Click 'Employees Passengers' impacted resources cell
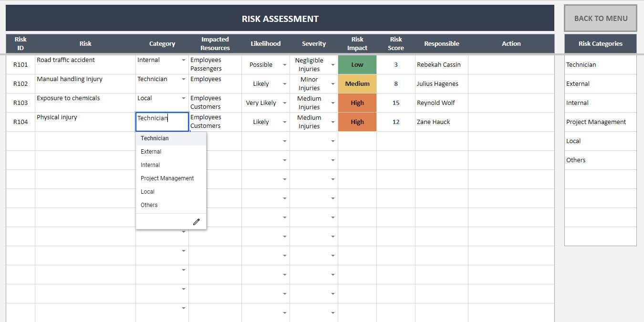This screenshot has height=322, width=644. pyautogui.click(x=215, y=65)
